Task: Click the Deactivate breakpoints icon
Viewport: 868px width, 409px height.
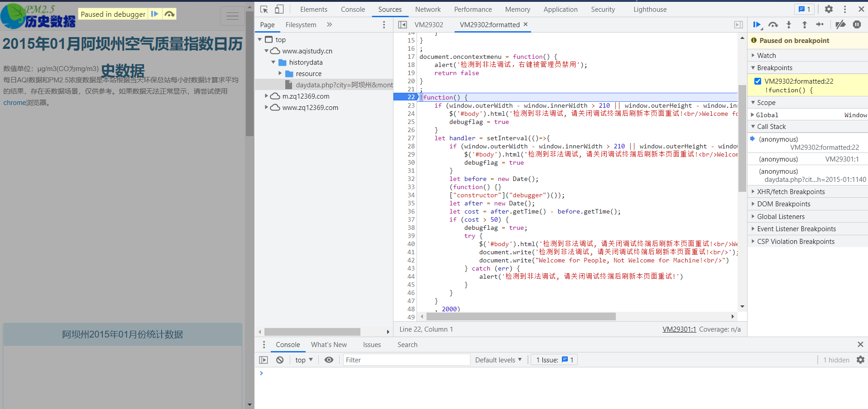Action: point(840,25)
